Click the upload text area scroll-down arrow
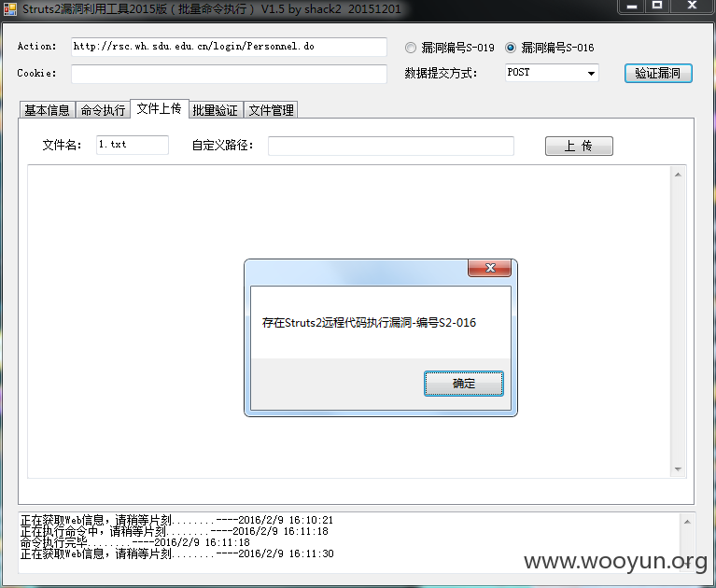Viewport: 716px width, 588px height. click(678, 469)
